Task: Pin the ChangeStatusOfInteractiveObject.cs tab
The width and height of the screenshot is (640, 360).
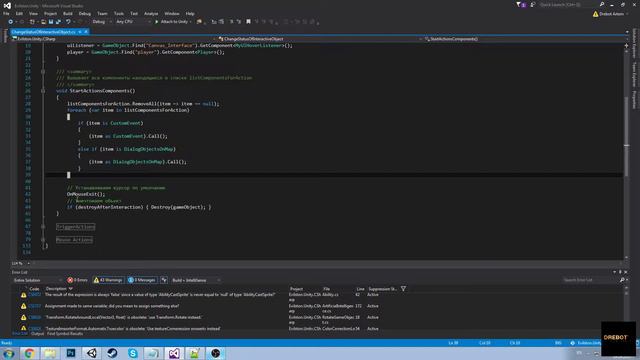Action: click(x=80, y=32)
